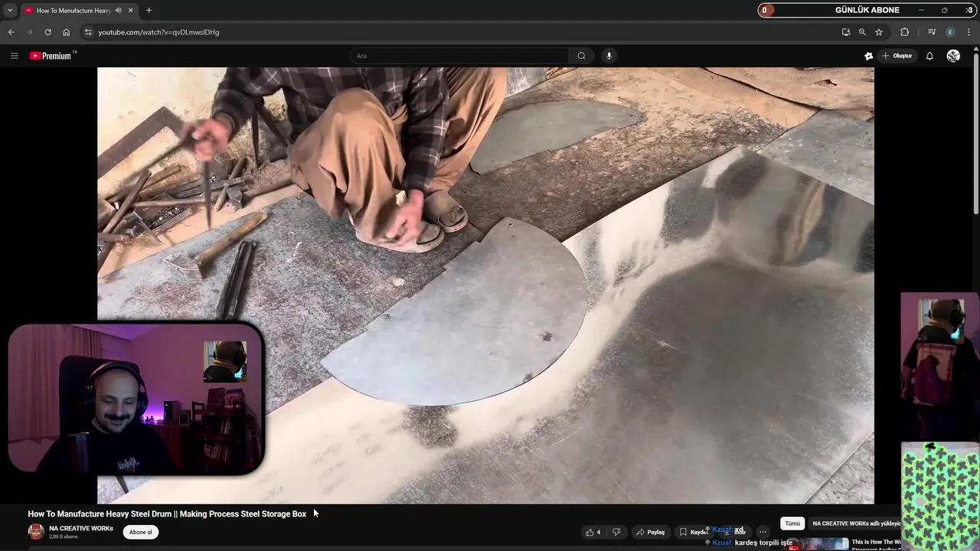Open YouTube notifications bell
Viewport: 980px width, 551px height.
tap(929, 56)
